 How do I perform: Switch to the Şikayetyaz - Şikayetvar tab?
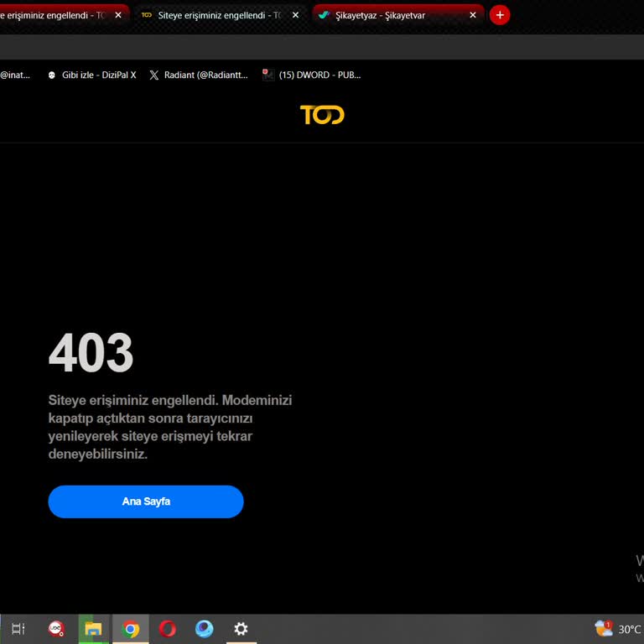398,15
